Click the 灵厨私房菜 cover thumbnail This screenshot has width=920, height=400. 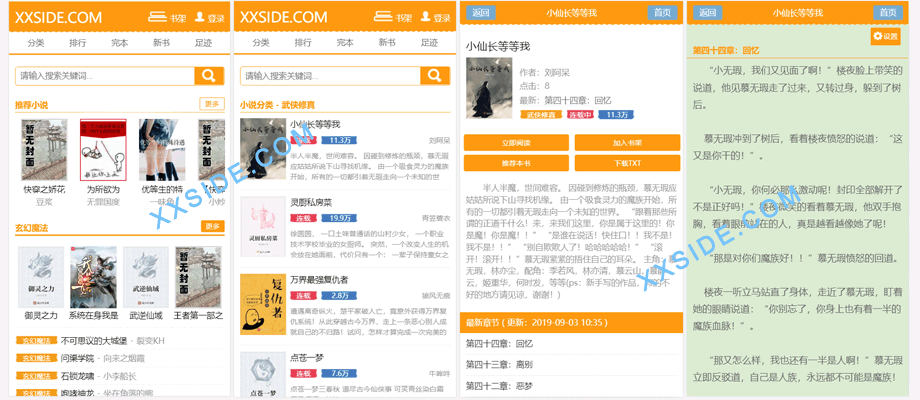[x=262, y=227]
